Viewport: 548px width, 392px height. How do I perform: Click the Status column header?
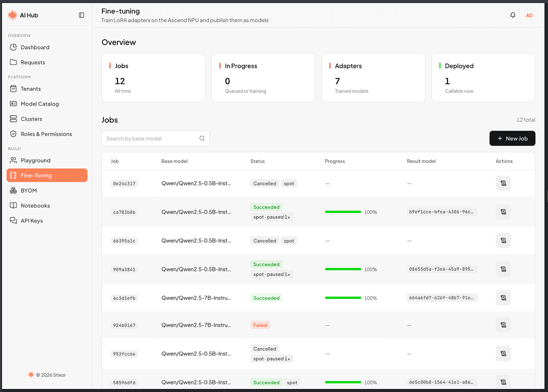(258, 161)
